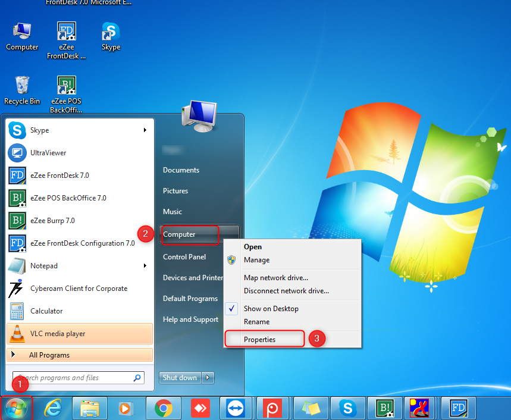This screenshot has width=511, height=420.
Task: Open Default Programs link
Action: click(190, 299)
